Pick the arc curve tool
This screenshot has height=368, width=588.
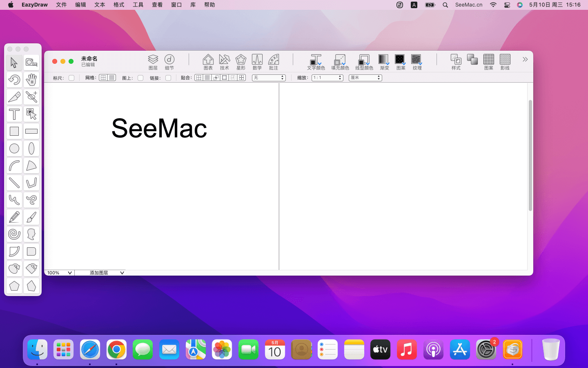(14, 166)
